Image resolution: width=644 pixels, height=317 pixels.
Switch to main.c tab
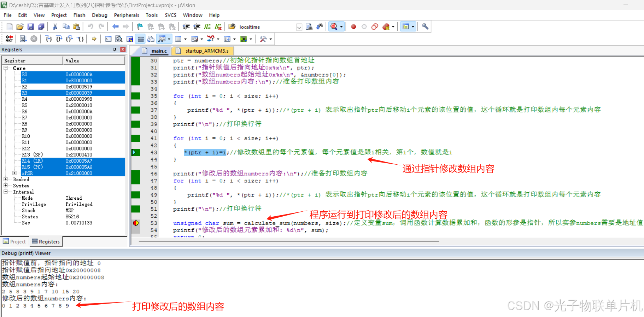[x=155, y=51]
